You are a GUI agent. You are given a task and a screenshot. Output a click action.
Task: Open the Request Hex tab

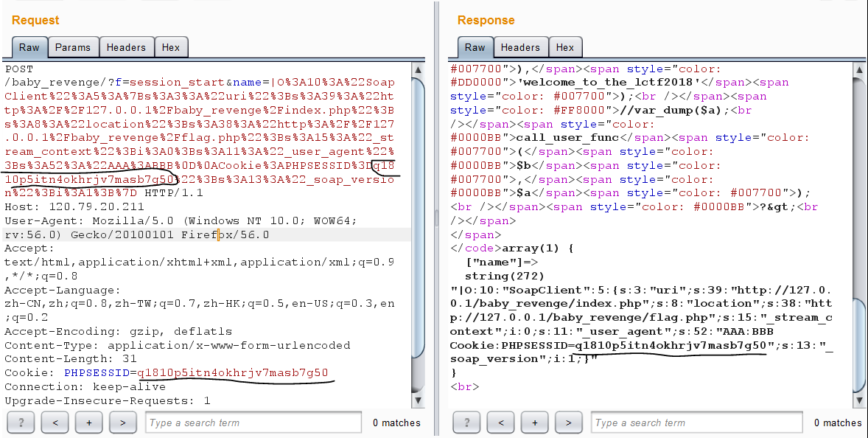pyautogui.click(x=171, y=47)
